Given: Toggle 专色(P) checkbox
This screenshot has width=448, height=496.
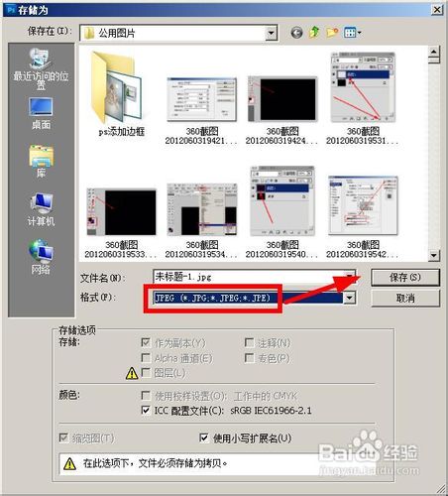Looking at the screenshot, I should pyautogui.click(x=249, y=358).
